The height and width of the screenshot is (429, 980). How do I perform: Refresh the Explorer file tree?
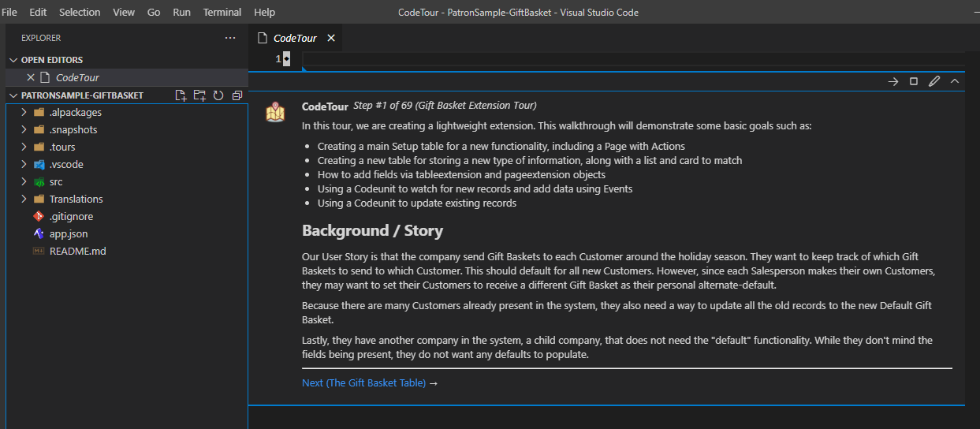click(218, 95)
